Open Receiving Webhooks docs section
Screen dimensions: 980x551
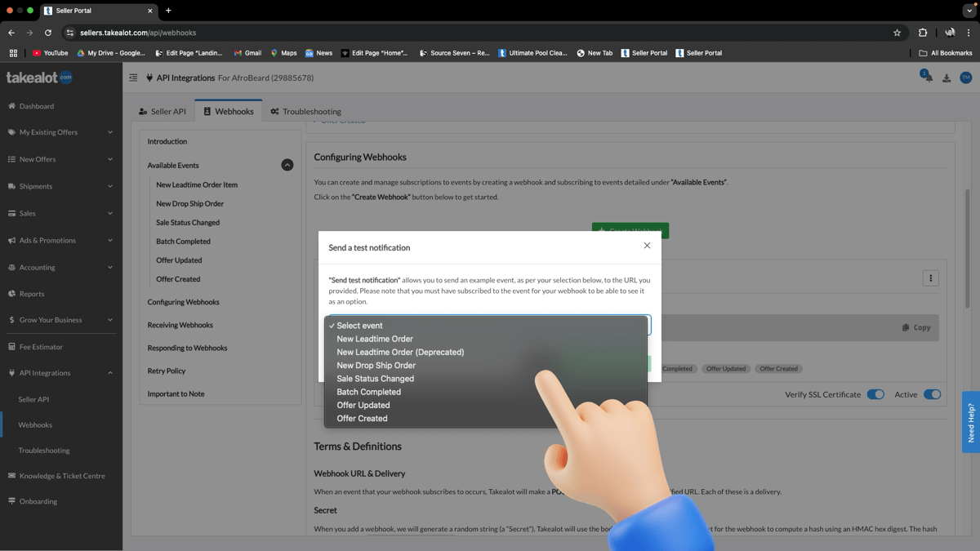tap(180, 325)
